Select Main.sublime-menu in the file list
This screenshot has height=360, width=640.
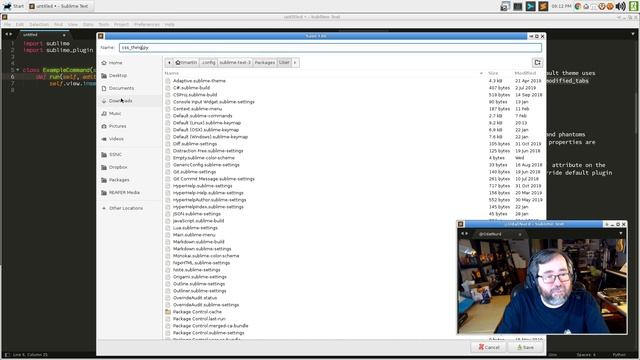(x=194, y=235)
